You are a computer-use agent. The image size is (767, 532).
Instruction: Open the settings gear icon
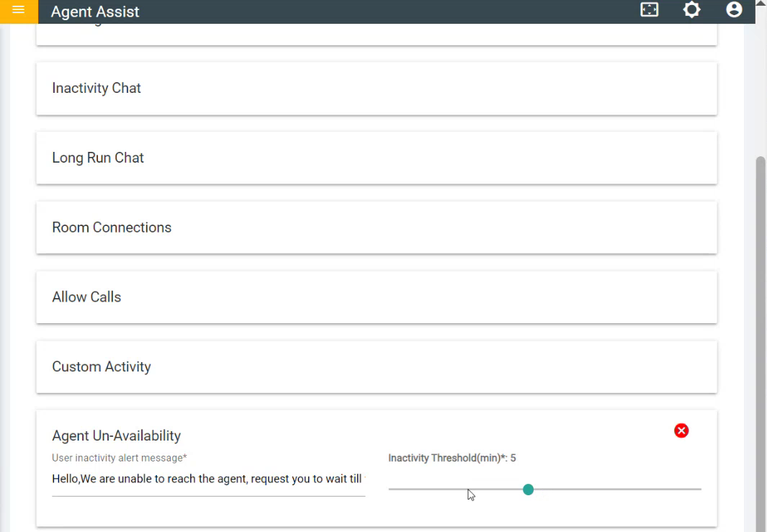coord(691,10)
